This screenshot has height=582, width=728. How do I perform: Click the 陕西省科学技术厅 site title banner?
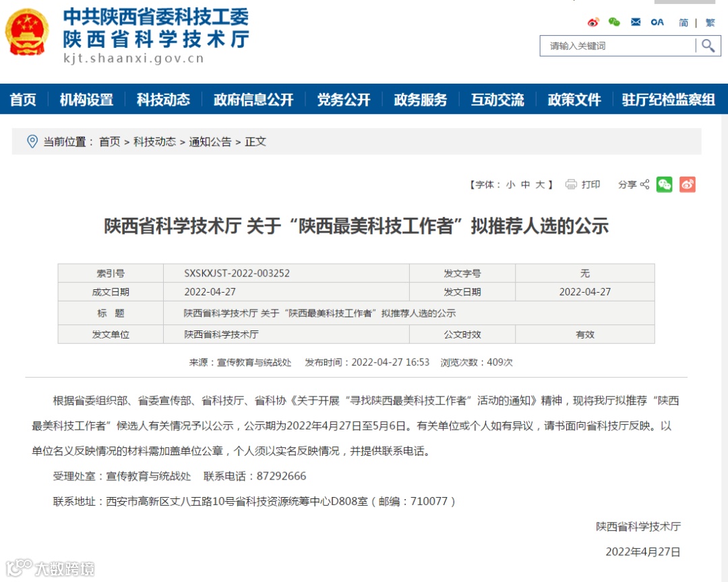(x=156, y=39)
